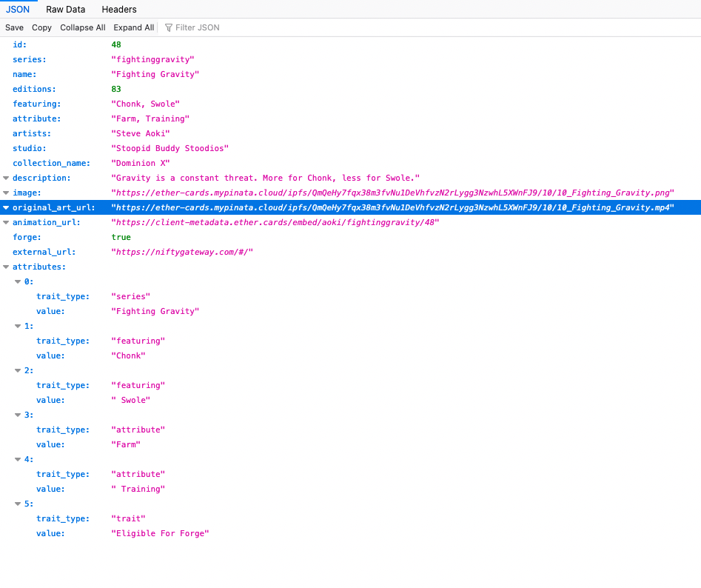701x588 pixels.
Task: Collapse All JSON nodes
Action: point(82,27)
